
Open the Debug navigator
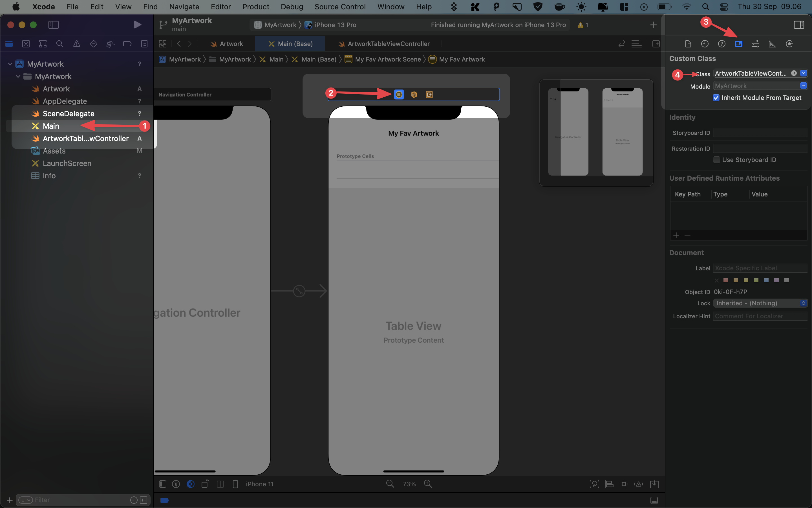coord(111,44)
